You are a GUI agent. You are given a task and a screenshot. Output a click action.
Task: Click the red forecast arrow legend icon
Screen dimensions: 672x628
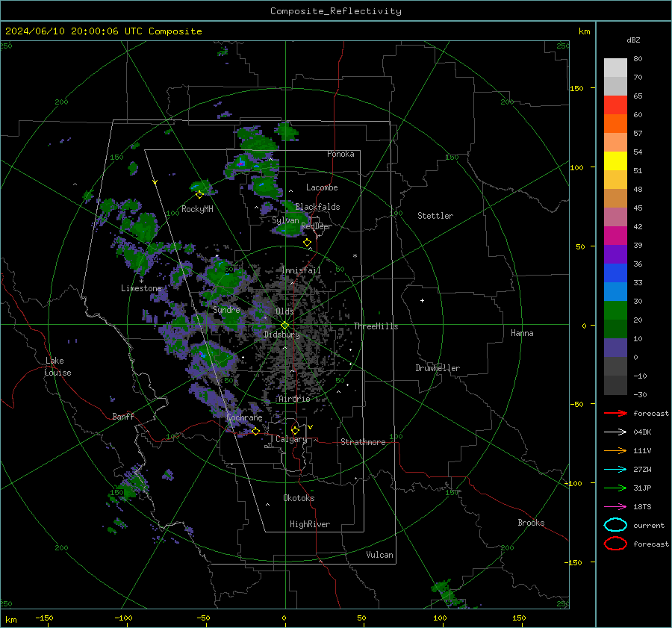615,413
